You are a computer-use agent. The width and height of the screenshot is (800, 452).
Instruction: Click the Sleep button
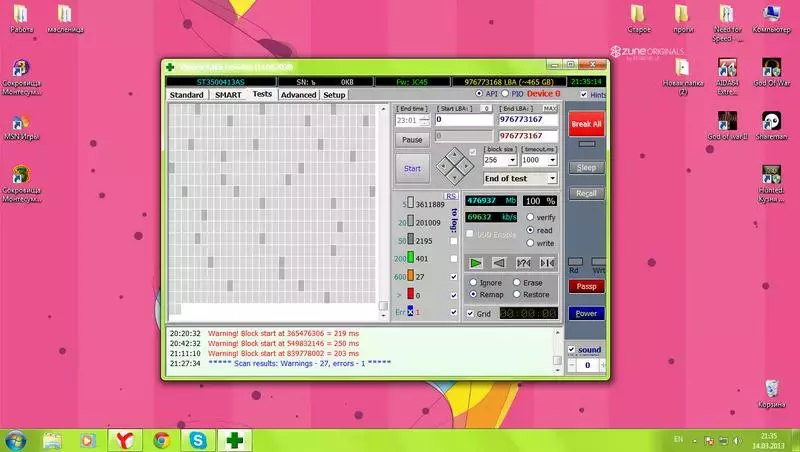[586, 168]
